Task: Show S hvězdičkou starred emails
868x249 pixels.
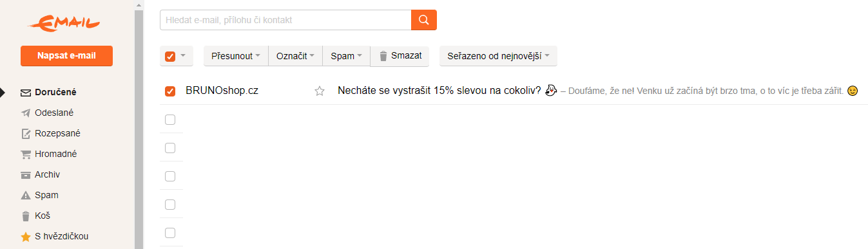Action: [x=55, y=236]
